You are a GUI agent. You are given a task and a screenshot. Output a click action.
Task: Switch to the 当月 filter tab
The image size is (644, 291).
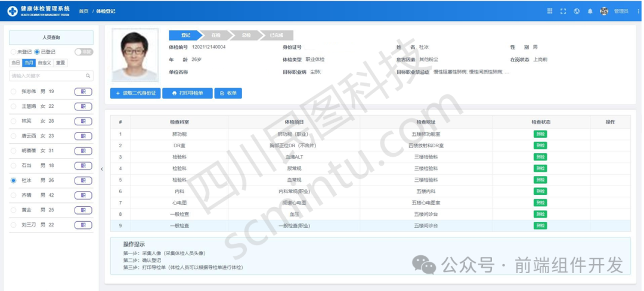tap(29, 63)
